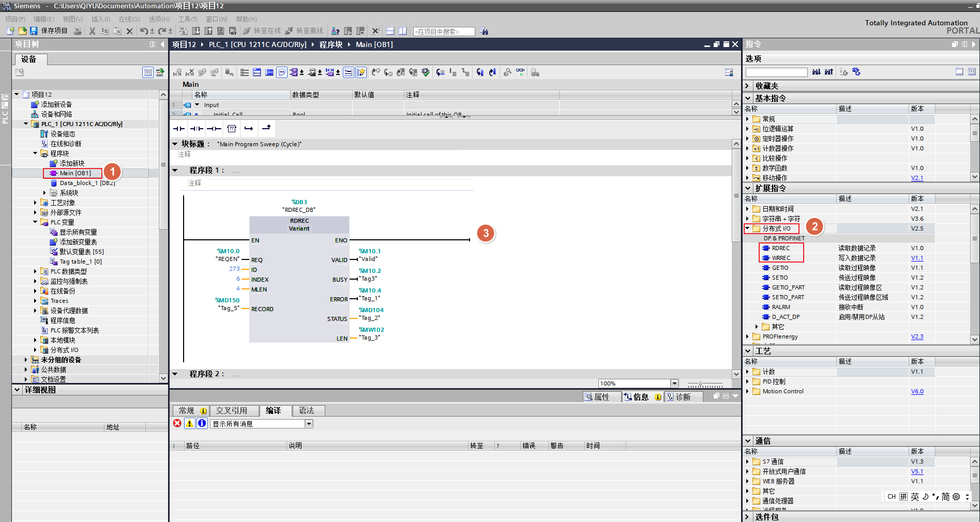The image size is (980, 522).
Task: Toggle horizontal editor split
Action: [390, 31]
